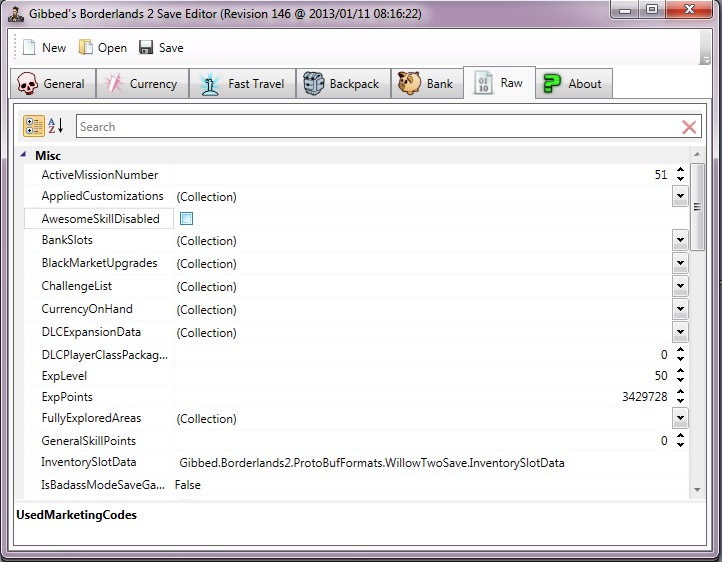722x562 pixels.
Task: Select the FullyExploredAreas property name
Action: [x=91, y=418]
